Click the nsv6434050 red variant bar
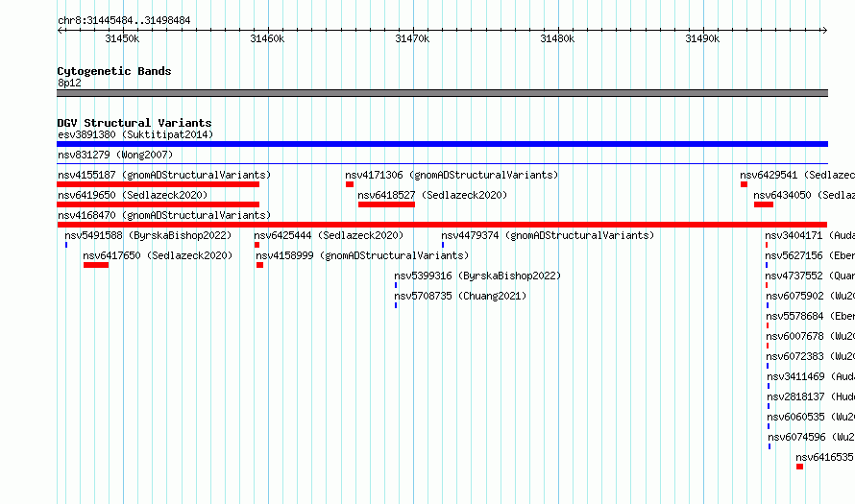Screen dimensions: 855x504 coord(764,204)
